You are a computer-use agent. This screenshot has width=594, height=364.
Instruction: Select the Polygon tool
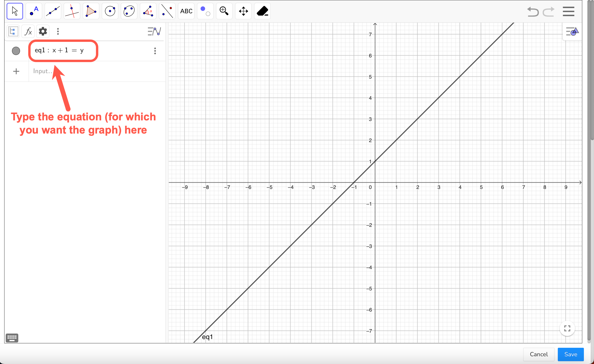[91, 11]
